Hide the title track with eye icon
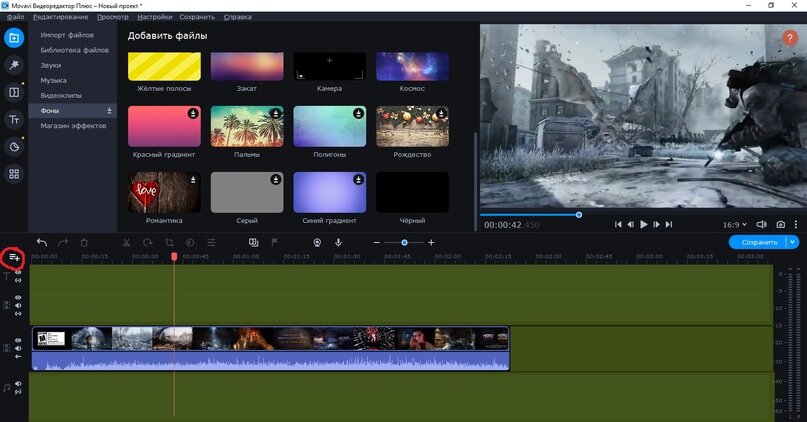Image resolution: width=807 pixels, height=422 pixels. pos(18,272)
